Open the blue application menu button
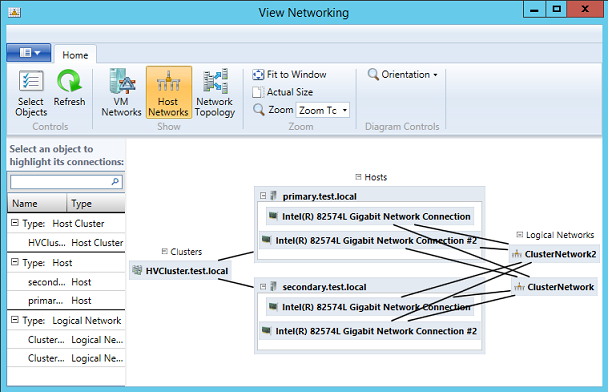Viewport: 608px width, 392px height. coord(29,52)
